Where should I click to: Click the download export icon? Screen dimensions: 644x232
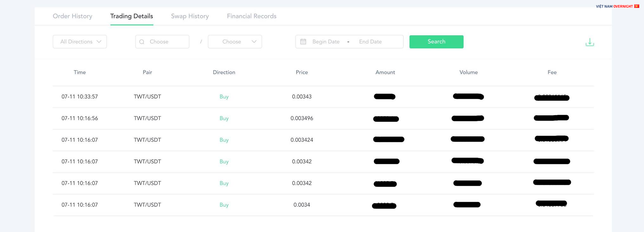[589, 42]
